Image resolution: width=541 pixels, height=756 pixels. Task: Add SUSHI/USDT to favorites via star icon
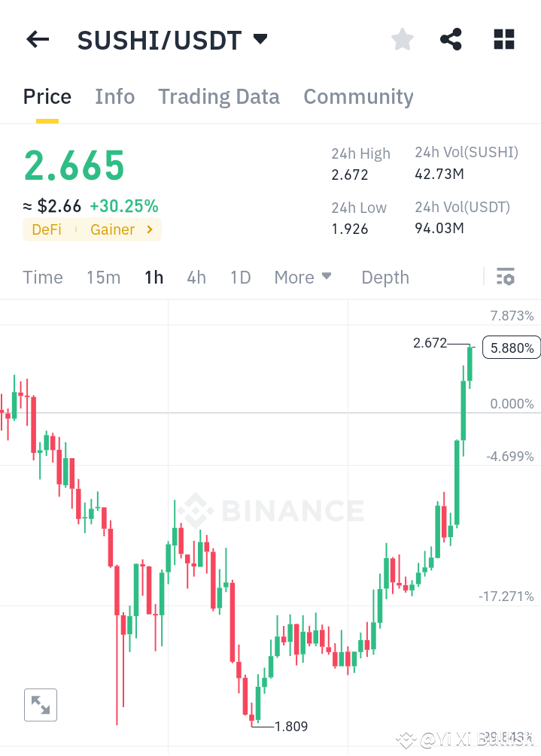pyautogui.click(x=402, y=39)
